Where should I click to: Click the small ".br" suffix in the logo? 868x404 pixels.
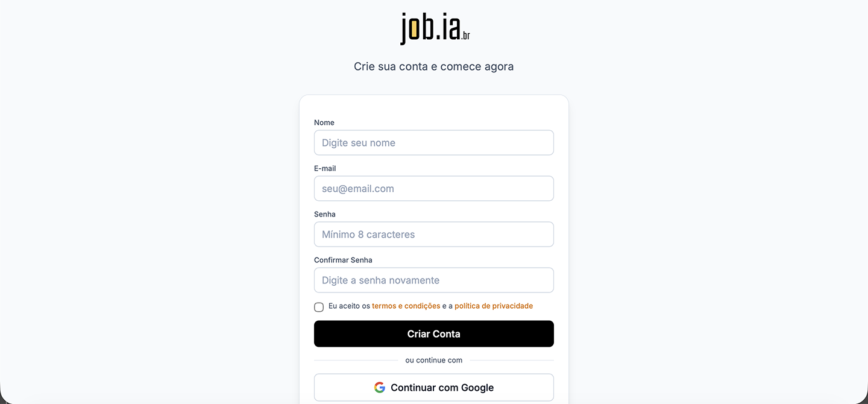point(465,37)
